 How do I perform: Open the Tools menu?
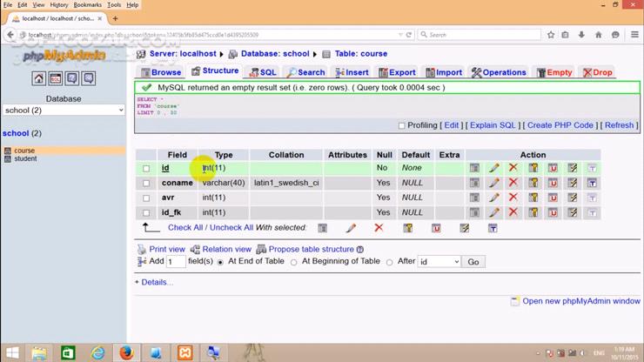tap(114, 5)
